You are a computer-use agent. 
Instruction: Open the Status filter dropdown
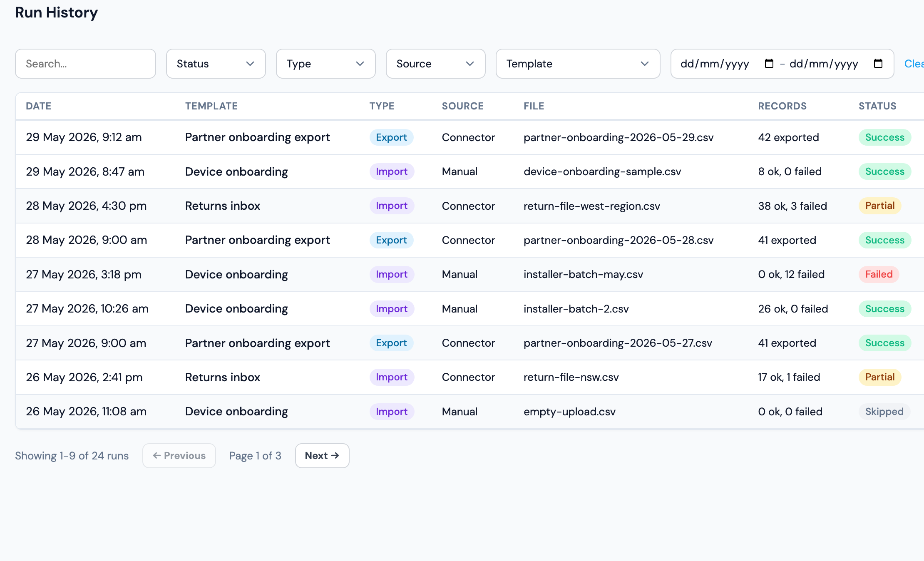[x=216, y=64]
